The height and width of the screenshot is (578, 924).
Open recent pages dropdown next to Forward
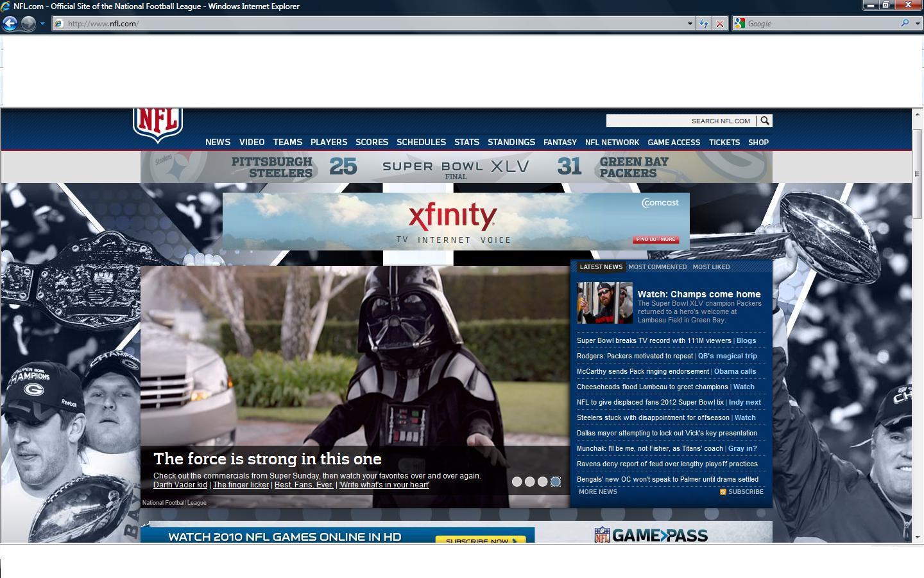point(42,24)
